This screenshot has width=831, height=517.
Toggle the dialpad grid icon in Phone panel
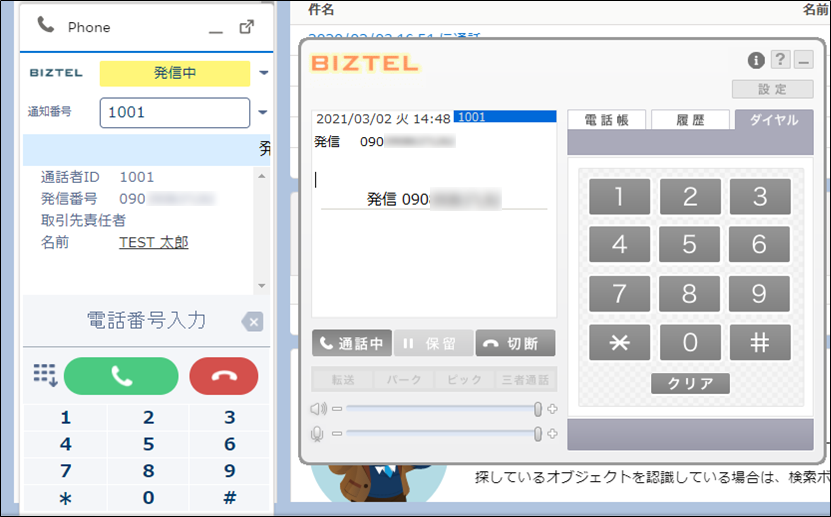click(45, 376)
